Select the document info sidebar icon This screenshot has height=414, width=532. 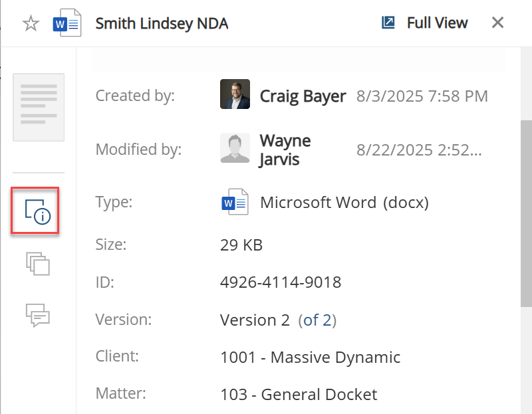pyautogui.click(x=35, y=211)
